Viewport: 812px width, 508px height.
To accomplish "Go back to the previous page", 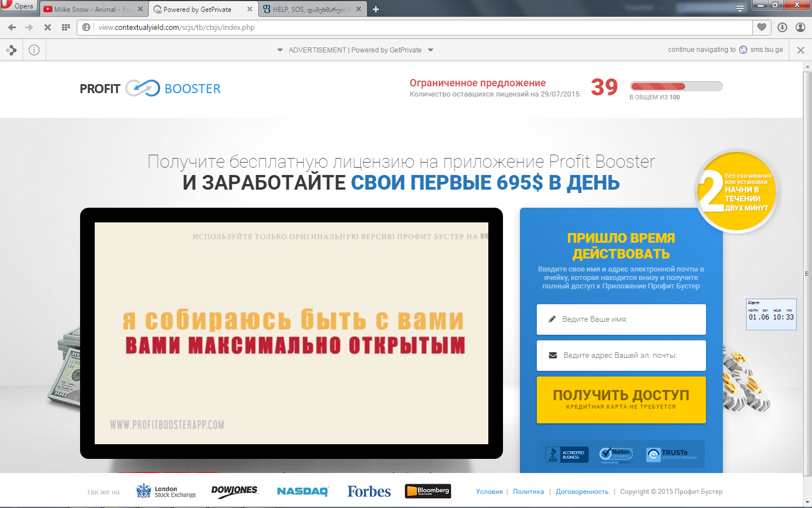I will point(12,27).
